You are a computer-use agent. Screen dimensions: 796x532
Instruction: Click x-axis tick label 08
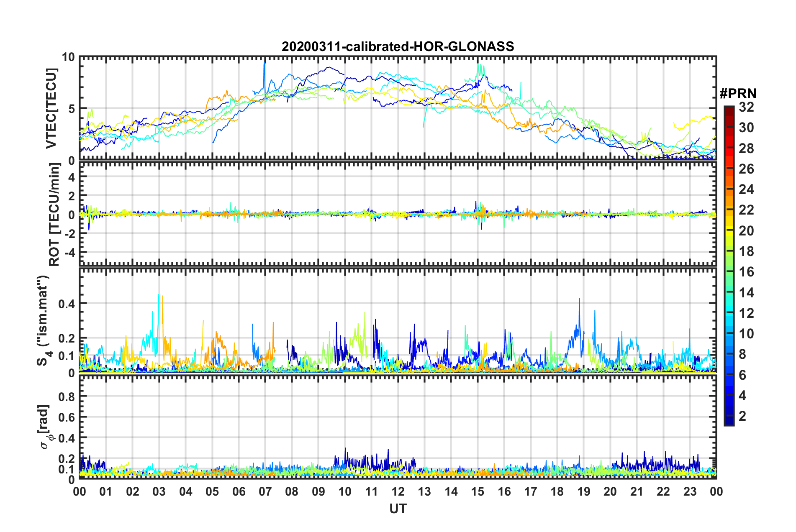click(292, 491)
